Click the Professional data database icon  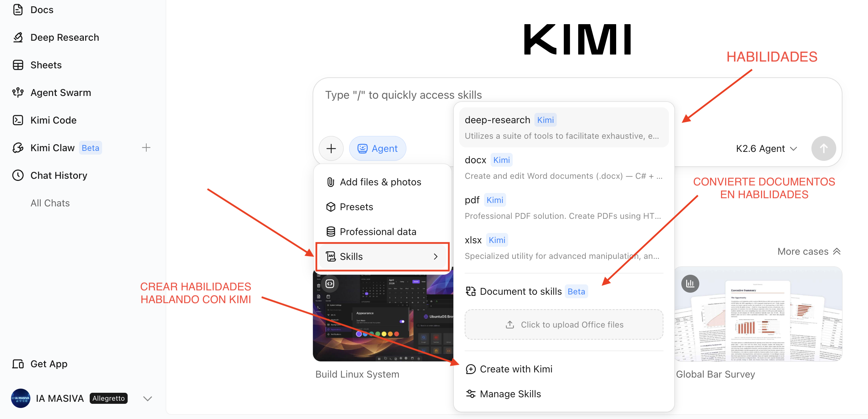331,232
